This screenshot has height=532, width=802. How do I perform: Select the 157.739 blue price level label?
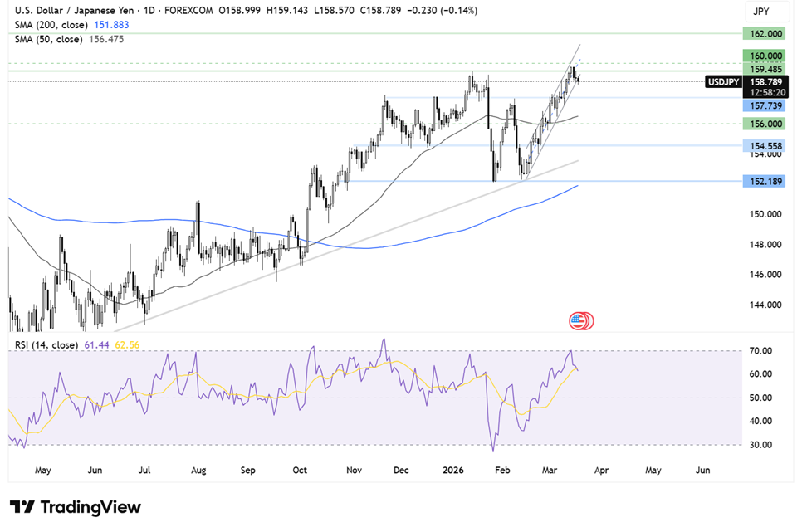762,106
